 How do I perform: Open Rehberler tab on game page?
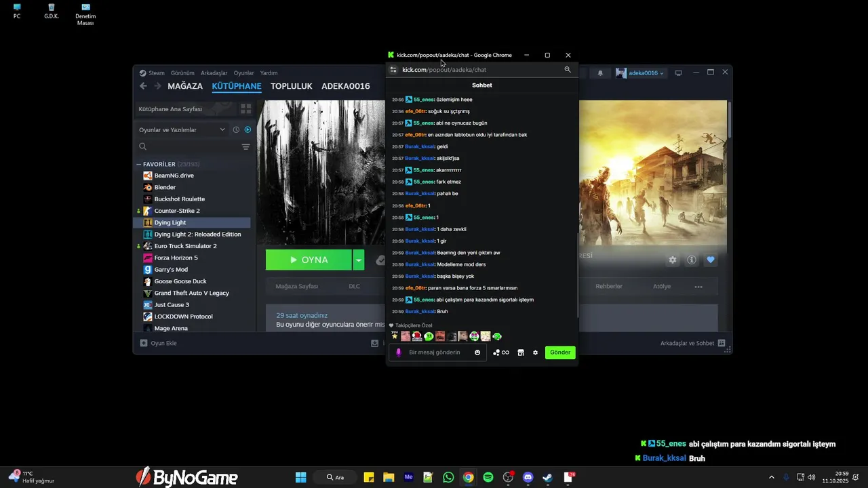click(609, 287)
